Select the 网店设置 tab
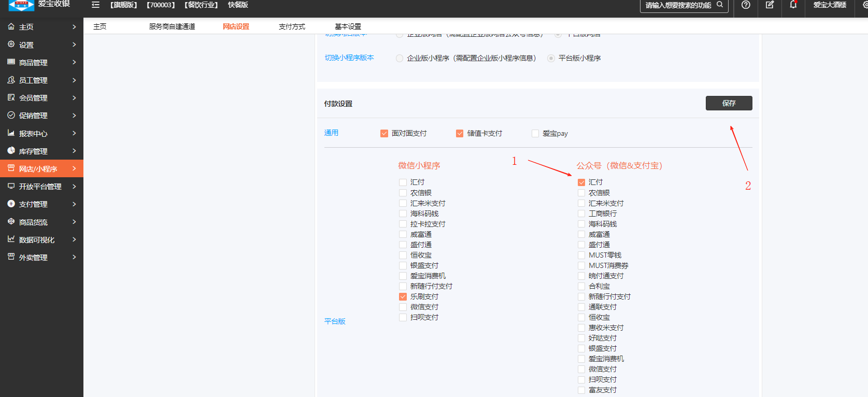 236,26
